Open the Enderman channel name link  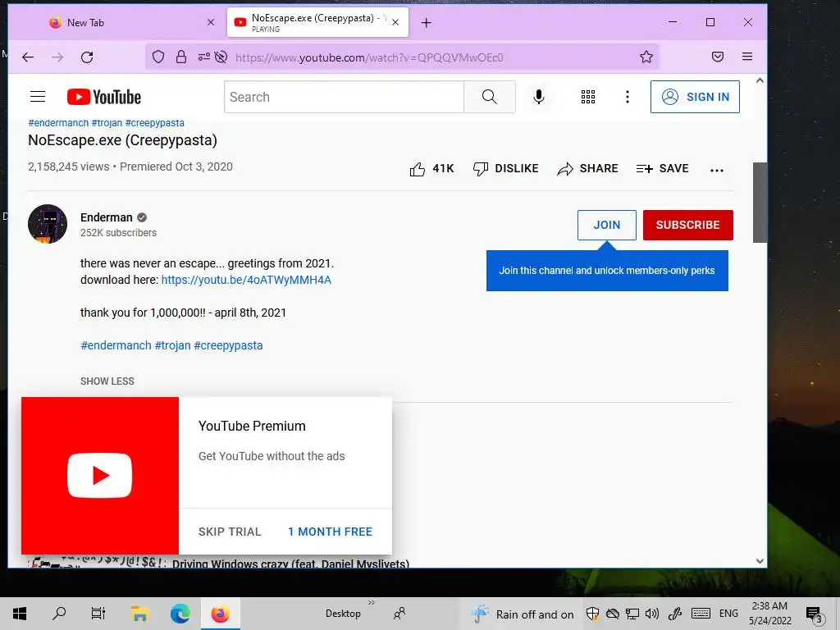(x=106, y=217)
